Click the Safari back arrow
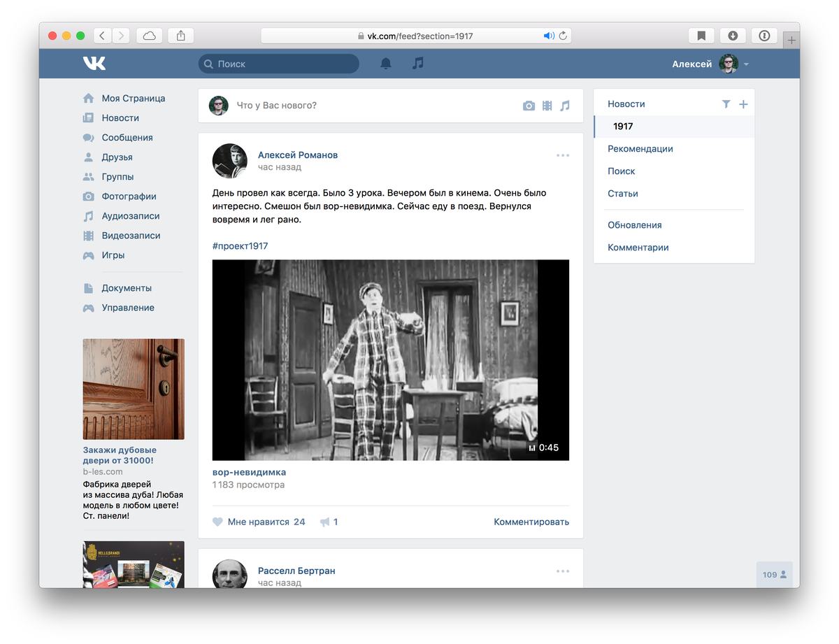The height and width of the screenshot is (644, 839). (x=102, y=36)
